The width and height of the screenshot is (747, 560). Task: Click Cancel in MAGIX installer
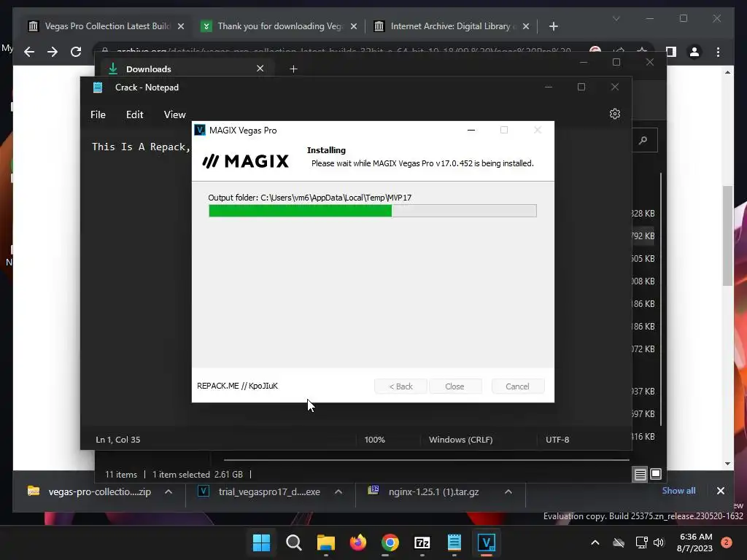click(x=517, y=386)
